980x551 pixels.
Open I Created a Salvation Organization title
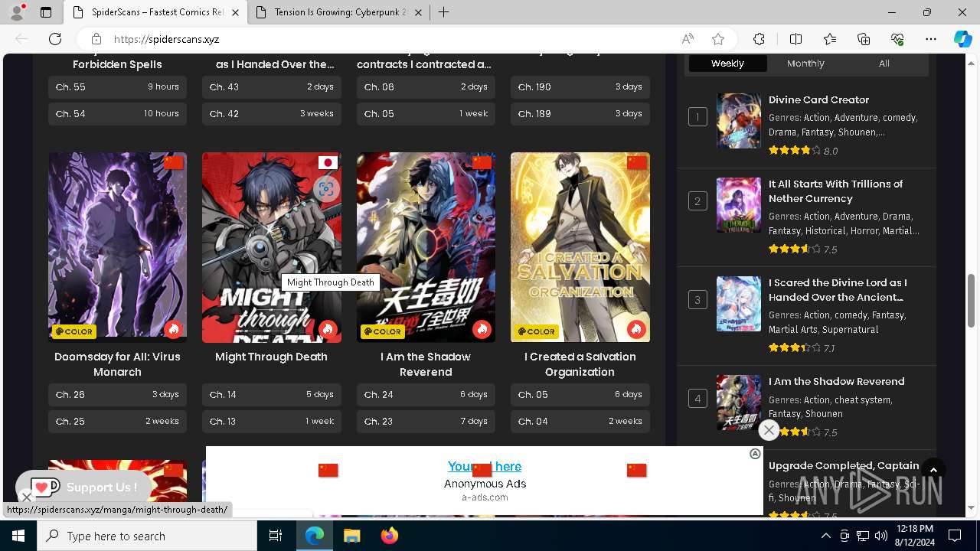(x=580, y=364)
